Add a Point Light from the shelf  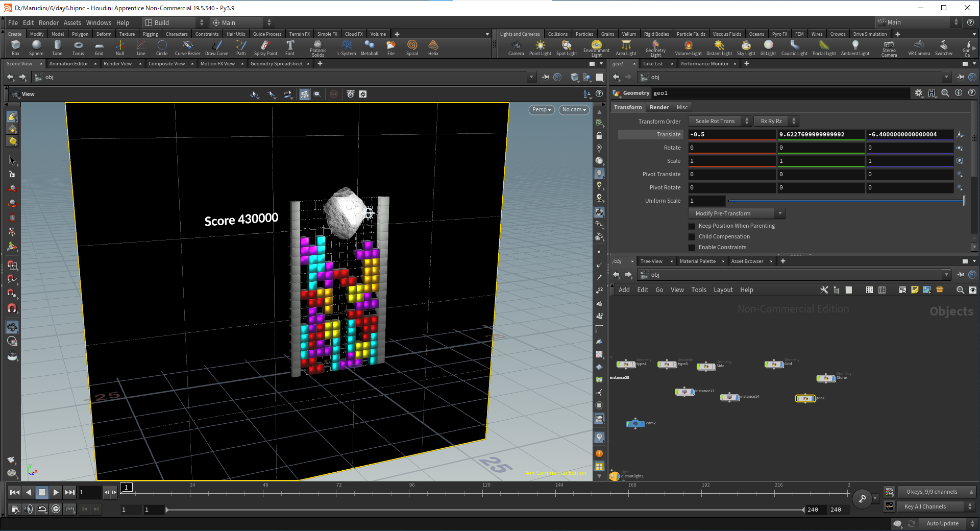540,48
